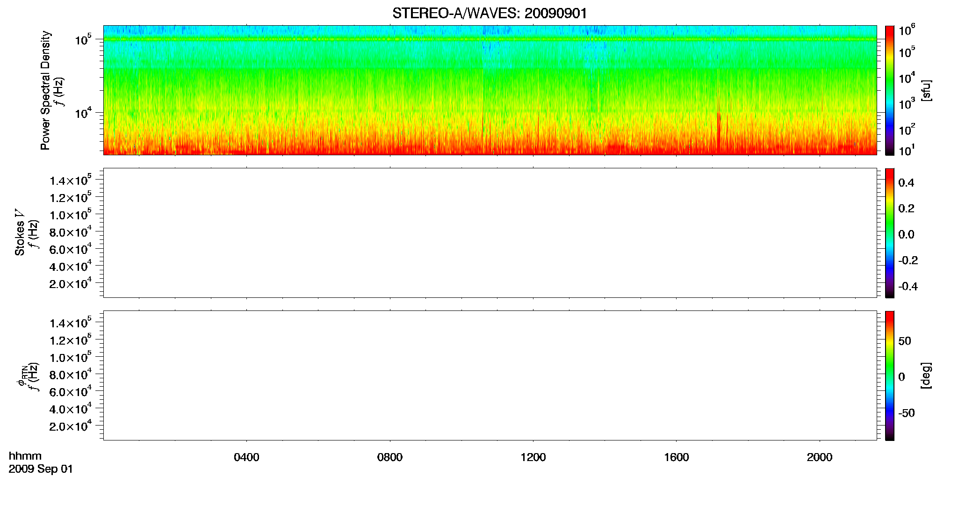980x505 pixels.
Task: Click the Power Spectral Density axis label
Action: pyautogui.click(x=45, y=90)
